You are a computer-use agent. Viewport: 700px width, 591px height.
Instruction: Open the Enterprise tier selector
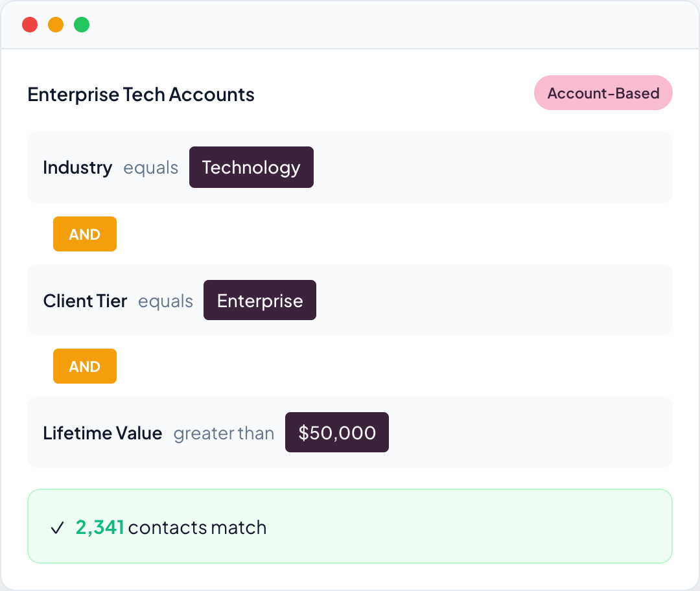[259, 300]
